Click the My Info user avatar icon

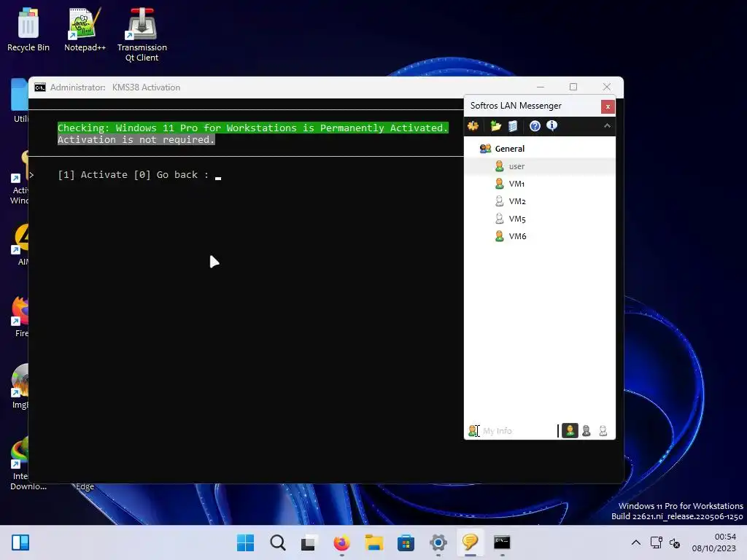pos(473,431)
